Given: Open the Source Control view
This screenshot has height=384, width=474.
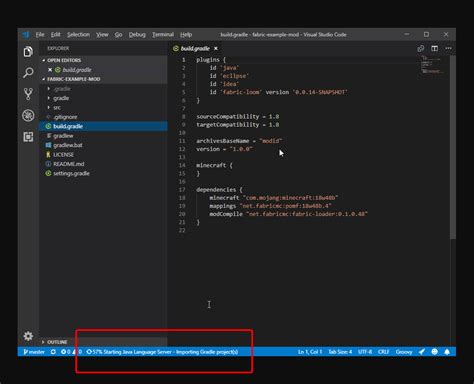Looking at the screenshot, I should pyautogui.click(x=28, y=94).
